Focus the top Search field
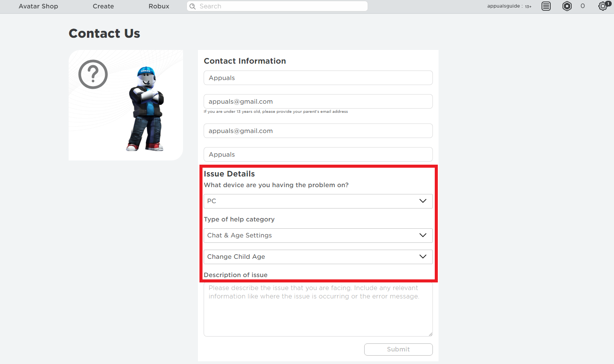Screen dimensions: 614x364 (277, 6)
